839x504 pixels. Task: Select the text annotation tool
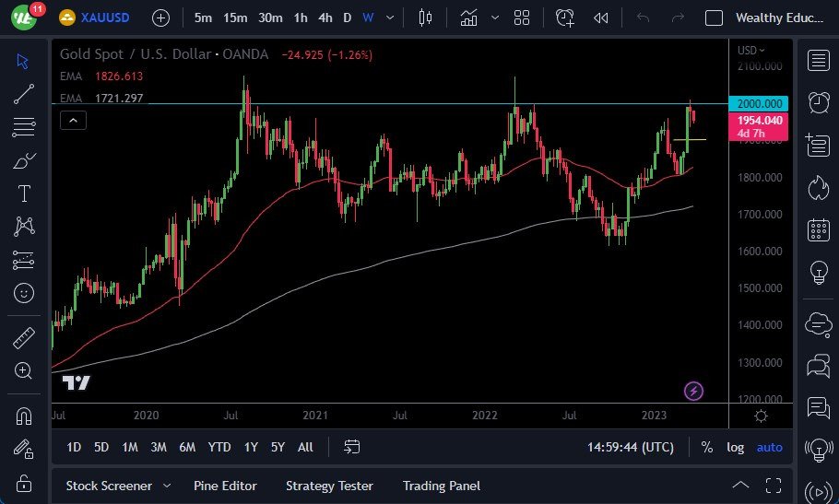tap(23, 193)
